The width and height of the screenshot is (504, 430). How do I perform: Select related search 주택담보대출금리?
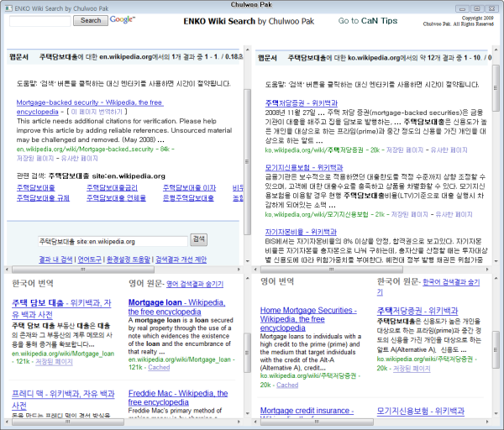pos(112,187)
